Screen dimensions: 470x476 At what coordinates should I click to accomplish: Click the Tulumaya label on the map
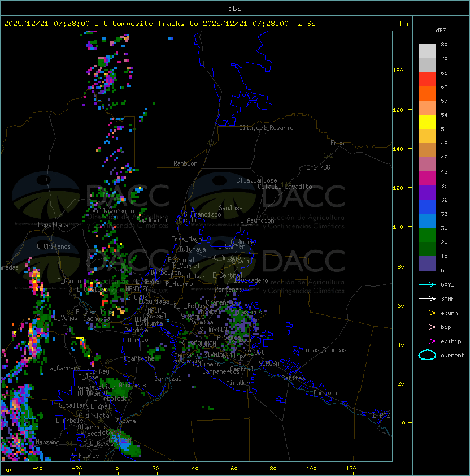pos(193,249)
